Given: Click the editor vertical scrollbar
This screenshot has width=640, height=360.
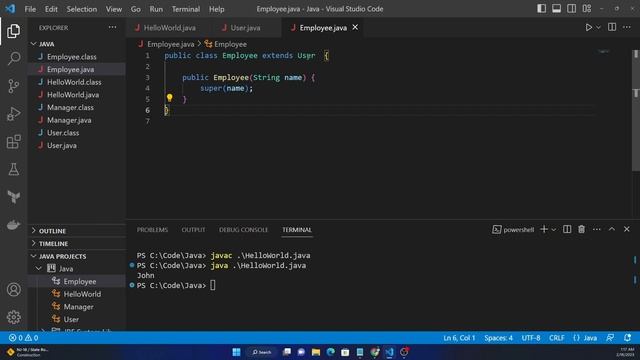Looking at the screenshot, I should coord(636,110).
